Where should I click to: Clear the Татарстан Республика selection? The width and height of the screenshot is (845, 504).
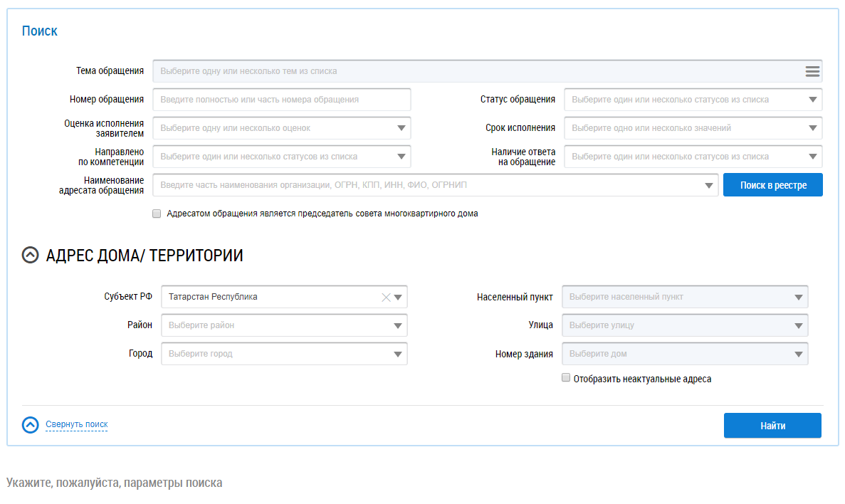386,298
